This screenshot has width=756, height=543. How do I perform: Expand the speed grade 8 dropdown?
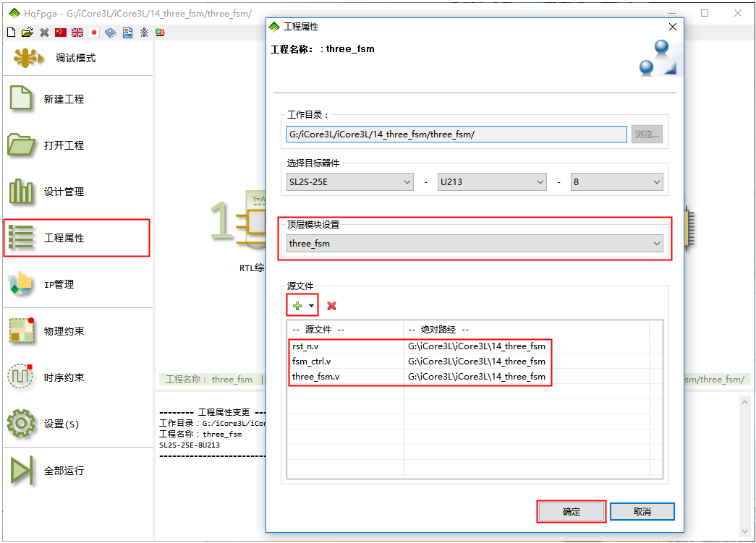point(616,182)
